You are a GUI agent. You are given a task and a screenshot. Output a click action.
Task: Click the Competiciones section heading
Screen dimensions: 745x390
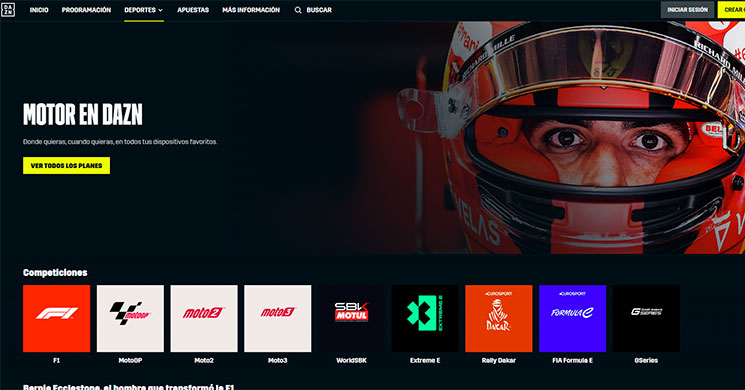(x=55, y=273)
